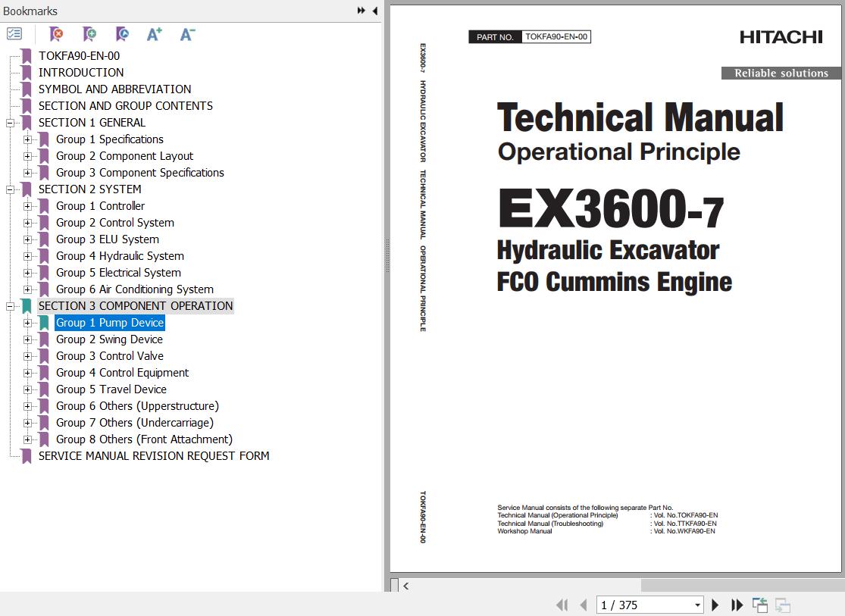845x616 pixels.
Task: Expand Group 3 ELU System bookmark
Action: pyautogui.click(x=27, y=240)
